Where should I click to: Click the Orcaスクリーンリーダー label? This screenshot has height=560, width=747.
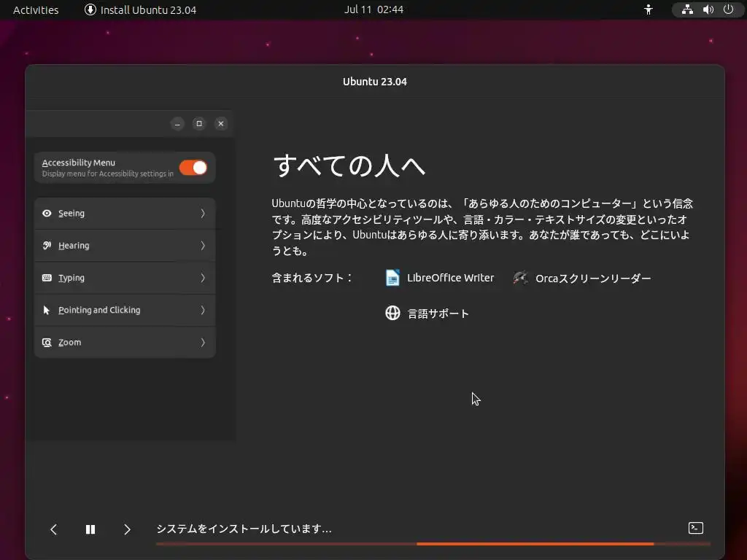click(x=593, y=279)
